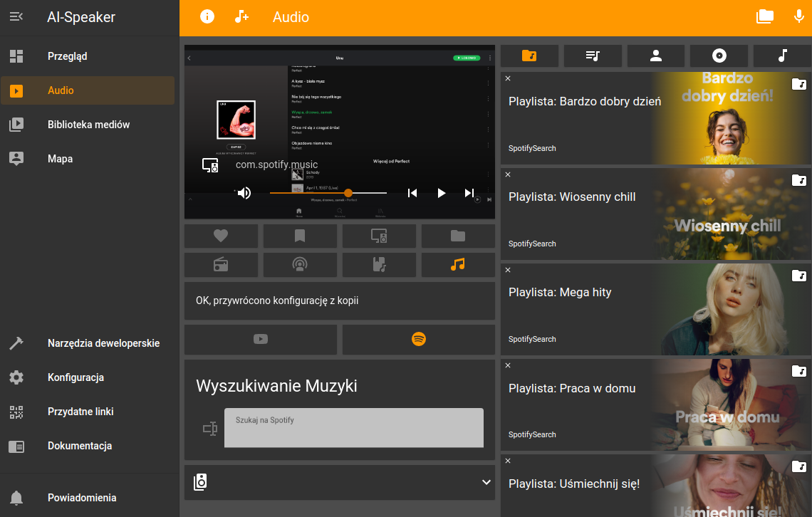Open Playlista: Wiosenny chill
Viewport: 812px width, 517px height.
(572, 197)
